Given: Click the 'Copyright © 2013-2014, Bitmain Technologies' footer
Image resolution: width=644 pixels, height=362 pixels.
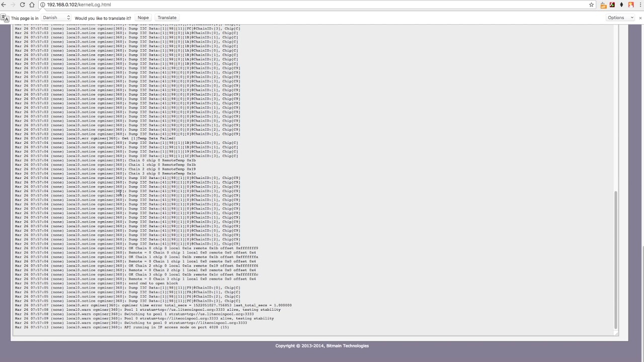Looking at the screenshot, I should click(x=322, y=346).
